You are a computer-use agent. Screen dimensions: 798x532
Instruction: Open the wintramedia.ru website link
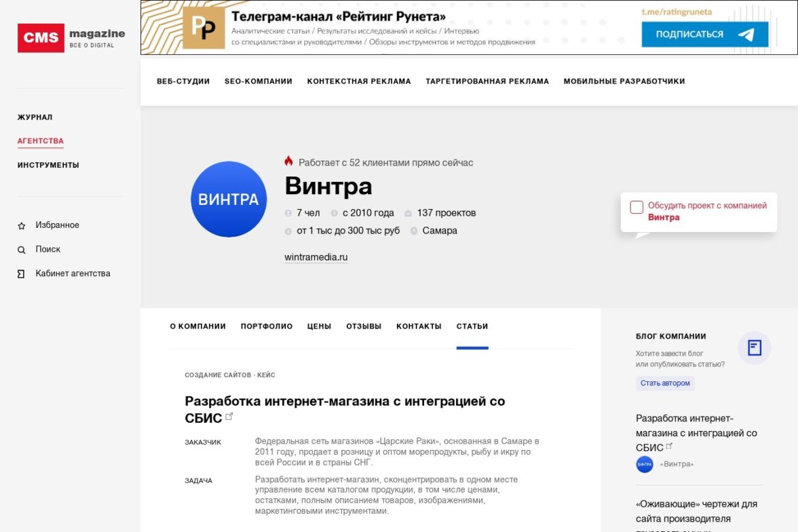[316, 257]
